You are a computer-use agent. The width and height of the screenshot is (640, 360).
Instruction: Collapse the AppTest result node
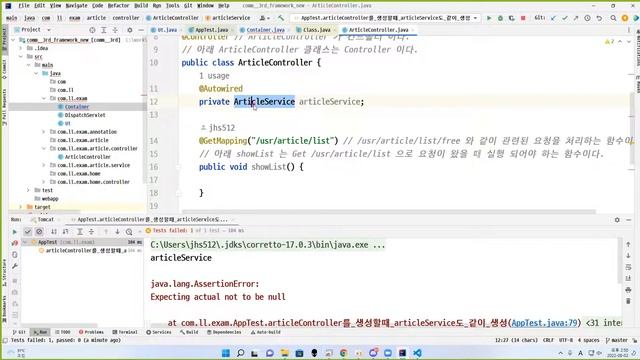point(25,242)
